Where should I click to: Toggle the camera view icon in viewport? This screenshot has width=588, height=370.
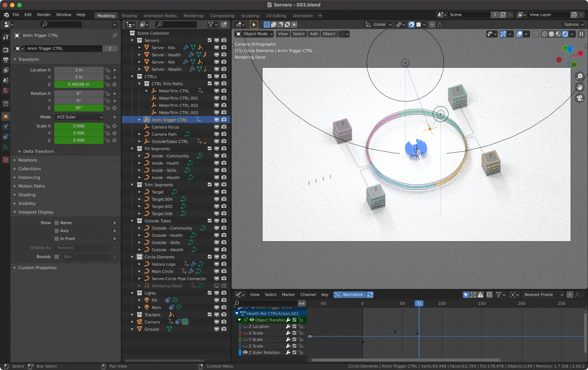[x=580, y=98]
